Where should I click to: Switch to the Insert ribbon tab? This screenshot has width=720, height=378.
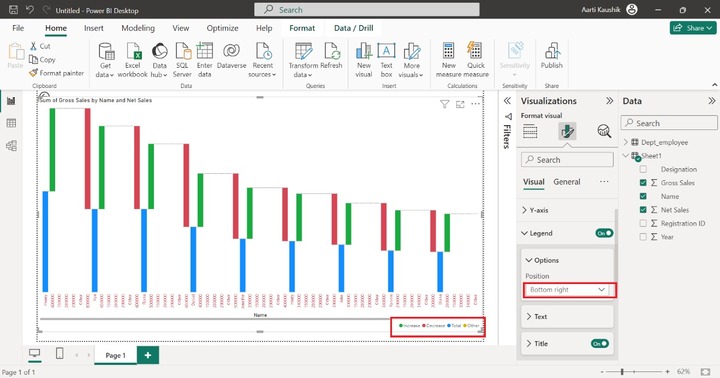[x=94, y=28]
